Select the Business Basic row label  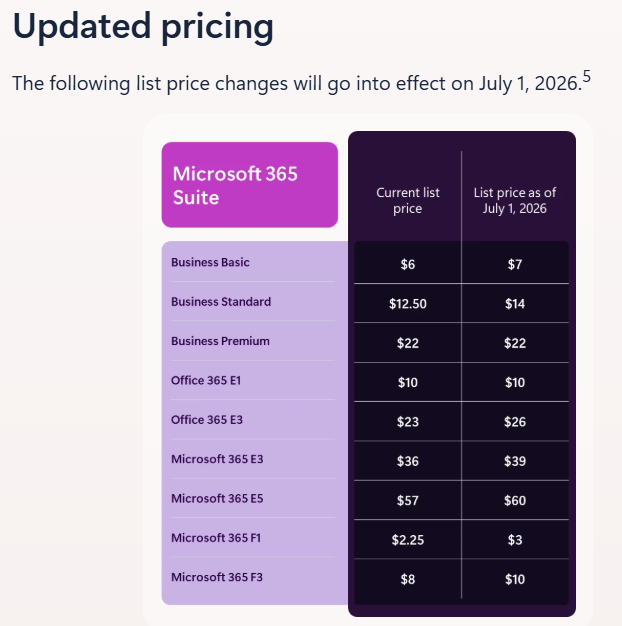[210, 262]
